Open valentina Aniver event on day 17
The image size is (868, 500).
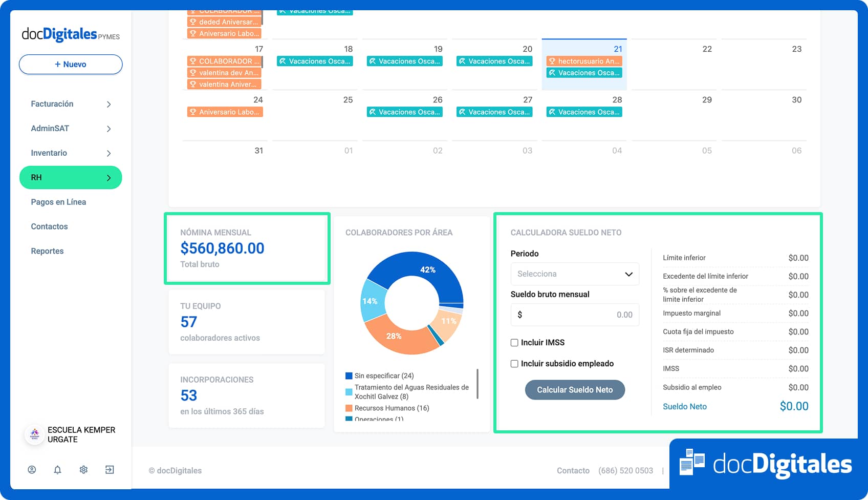(x=225, y=85)
